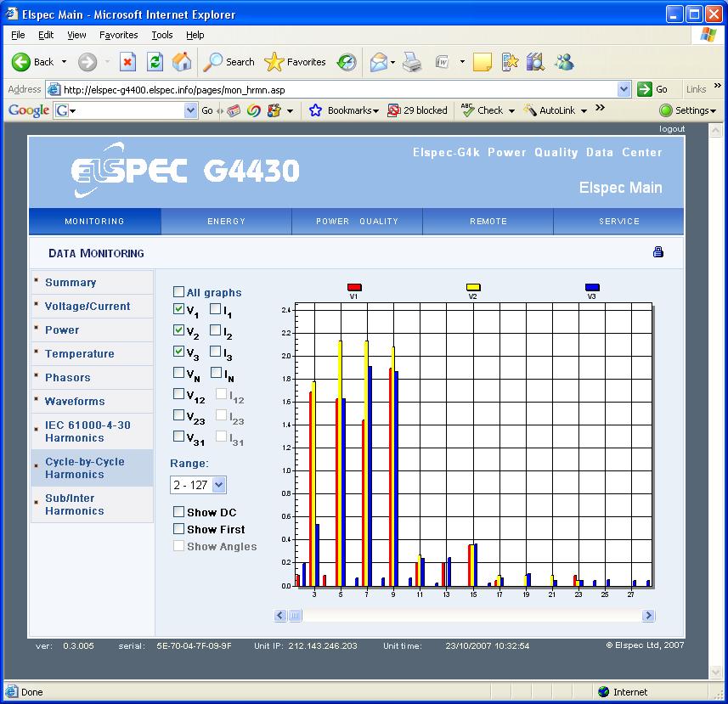The height and width of the screenshot is (704, 728).
Task: Expand Google toolbar overflow chevron
Action: tap(600, 108)
